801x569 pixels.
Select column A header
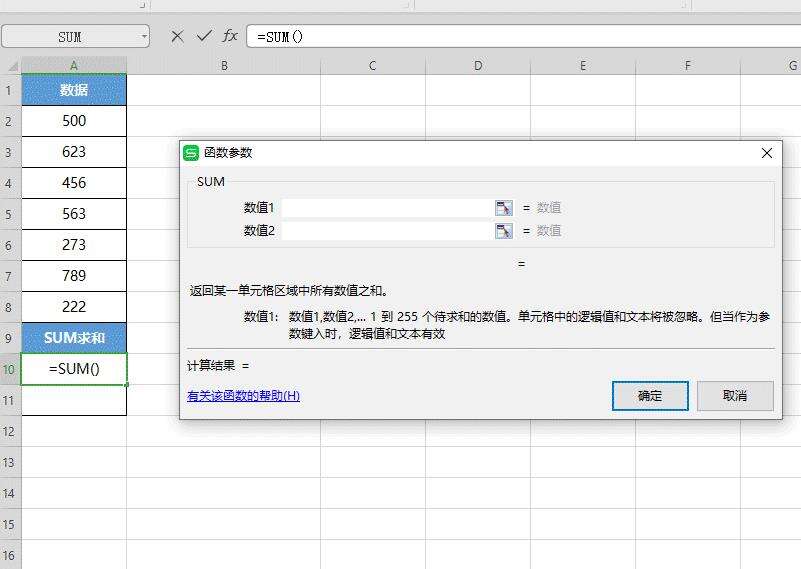click(74, 65)
